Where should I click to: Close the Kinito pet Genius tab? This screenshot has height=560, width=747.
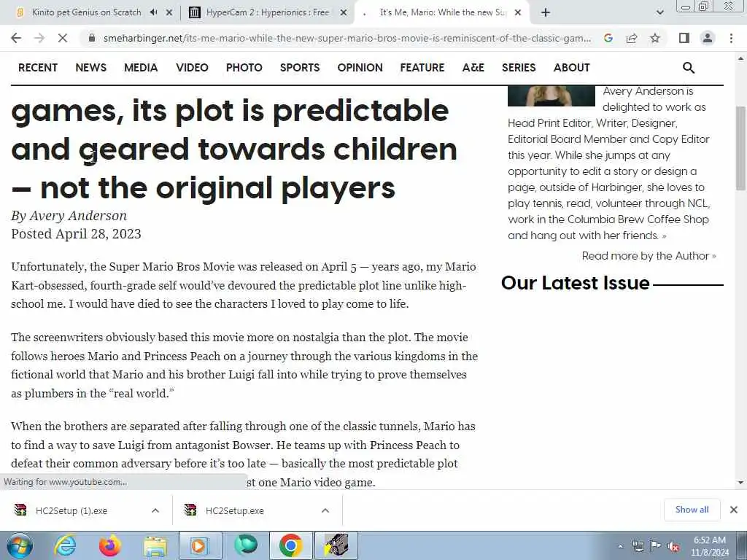[x=169, y=12]
